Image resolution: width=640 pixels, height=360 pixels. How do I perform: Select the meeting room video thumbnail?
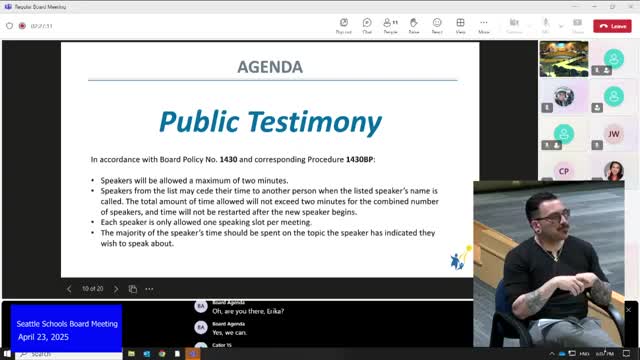(x=564, y=59)
